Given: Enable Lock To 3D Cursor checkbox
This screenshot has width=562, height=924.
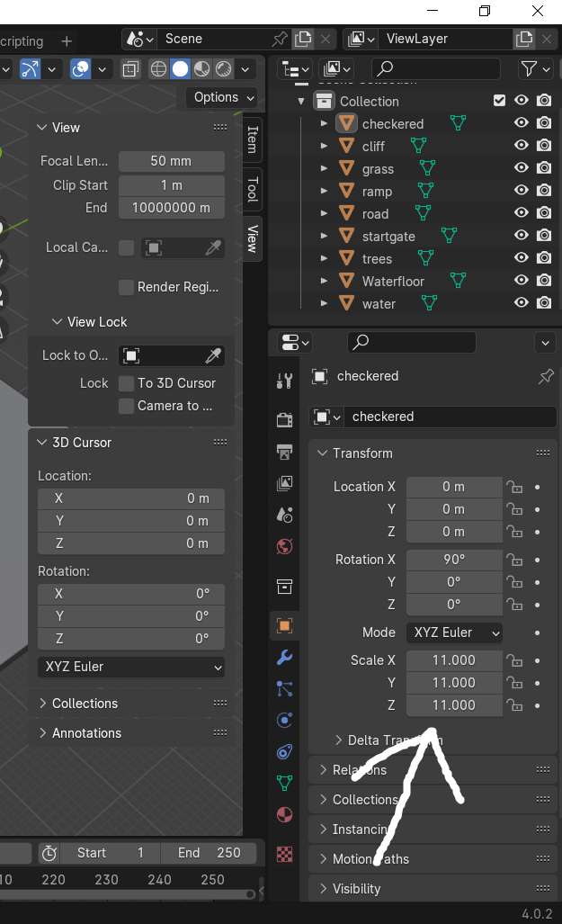Looking at the screenshot, I should pyautogui.click(x=126, y=383).
